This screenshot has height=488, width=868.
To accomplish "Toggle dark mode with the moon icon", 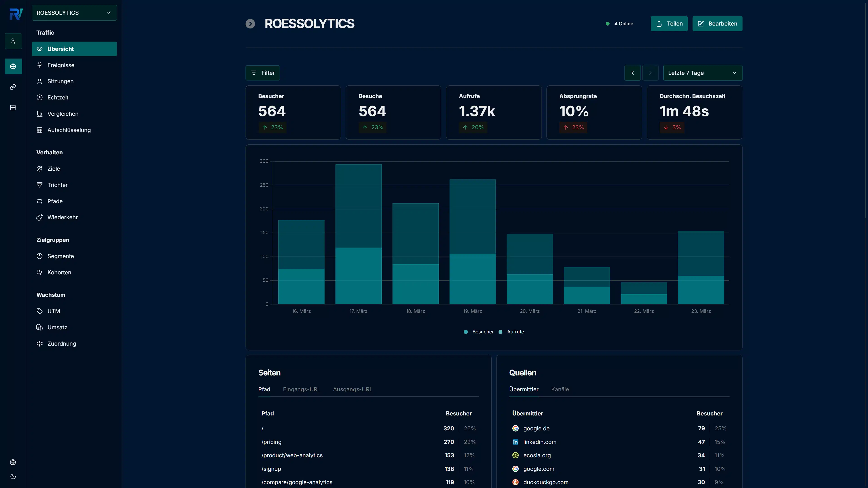I will point(13,476).
